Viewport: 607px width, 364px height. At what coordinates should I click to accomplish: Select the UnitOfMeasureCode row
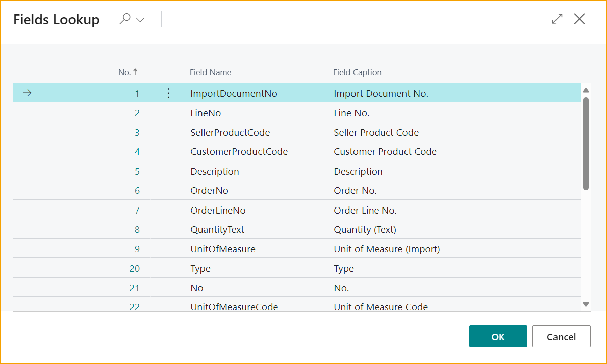click(234, 307)
